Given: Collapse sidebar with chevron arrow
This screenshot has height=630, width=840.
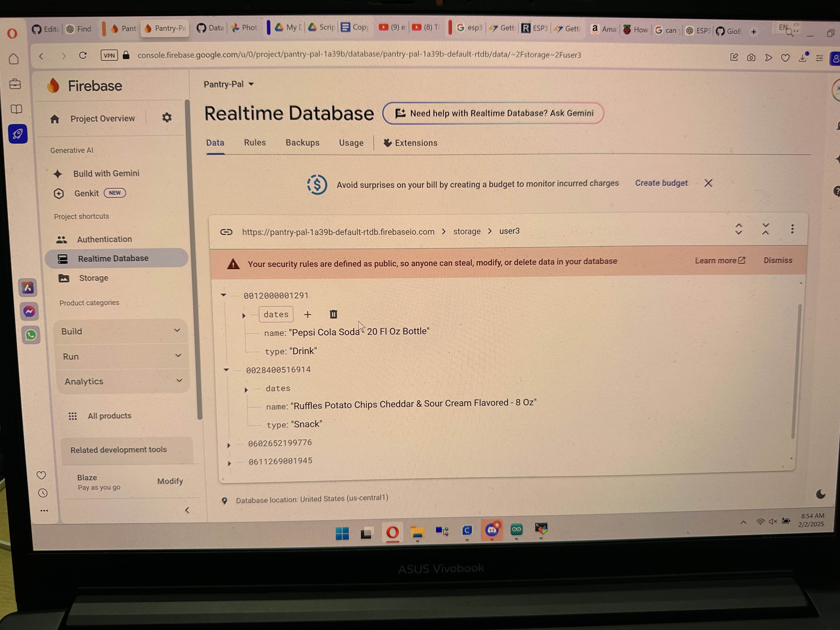Looking at the screenshot, I should click(187, 510).
